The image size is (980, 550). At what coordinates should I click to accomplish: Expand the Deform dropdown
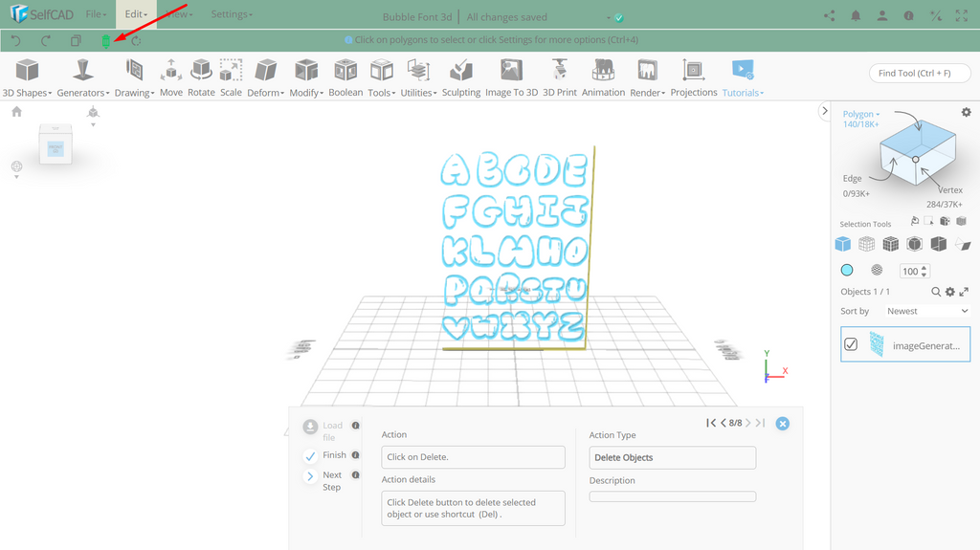[266, 78]
